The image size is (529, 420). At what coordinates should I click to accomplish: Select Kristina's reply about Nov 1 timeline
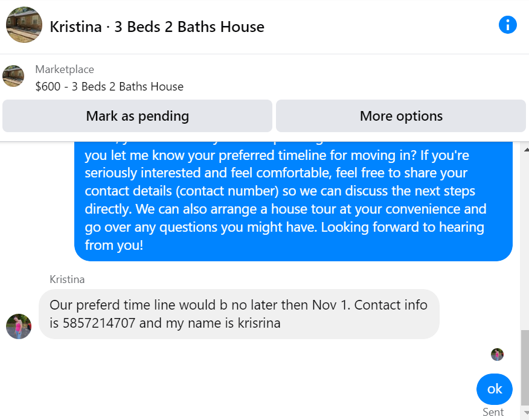pyautogui.click(x=239, y=314)
